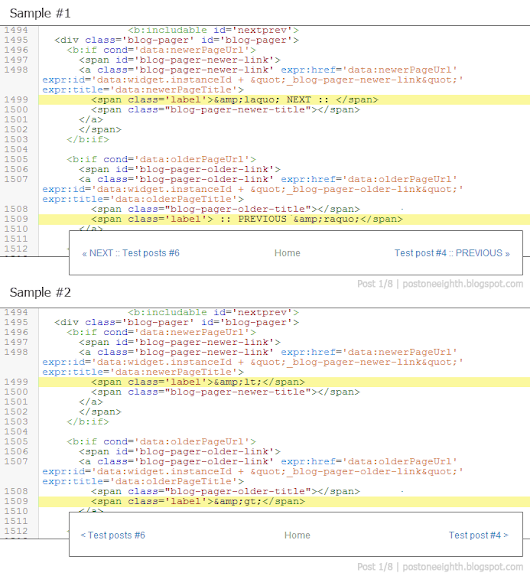530x576 pixels.
Task: Open Home link in Sample #1 pager
Action: pyautogui.click(x=287, y=253)
